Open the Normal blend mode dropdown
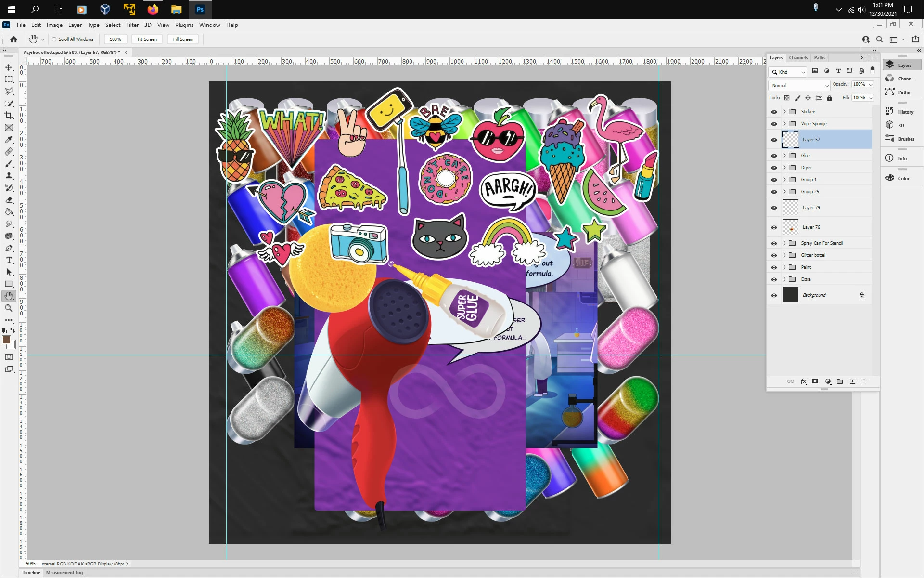 tap(799, 85)
